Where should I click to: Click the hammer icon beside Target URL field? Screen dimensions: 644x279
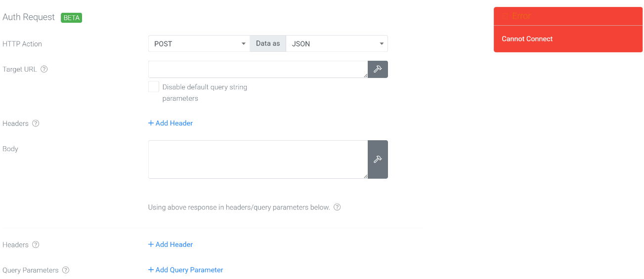click(x=378, y=69)
